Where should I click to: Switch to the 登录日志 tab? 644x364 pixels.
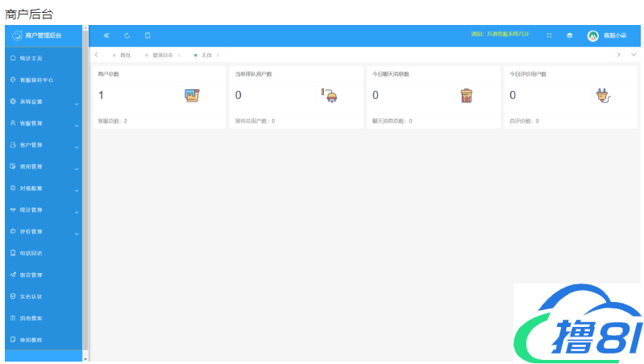point(161,55)
